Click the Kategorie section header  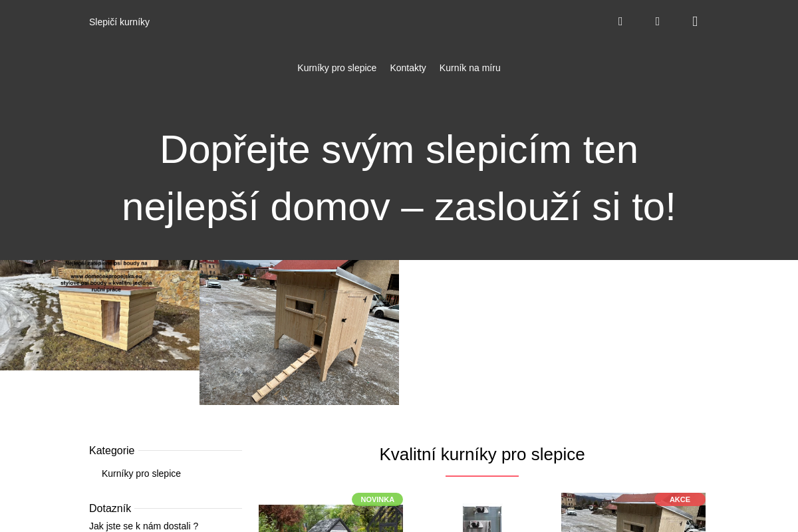click(x=112, y=450)
